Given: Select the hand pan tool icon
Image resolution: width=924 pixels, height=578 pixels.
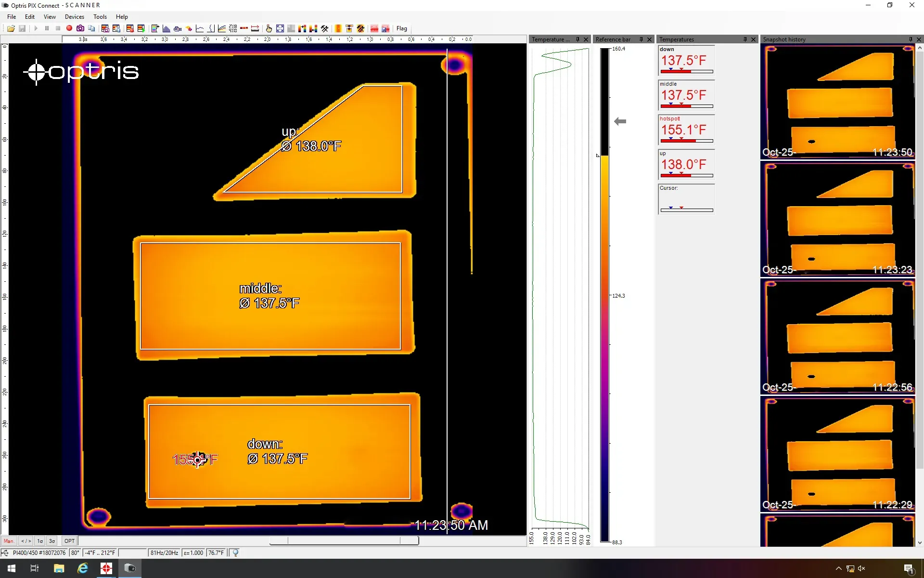Looking at the screenshot, I should pos(269,28).
